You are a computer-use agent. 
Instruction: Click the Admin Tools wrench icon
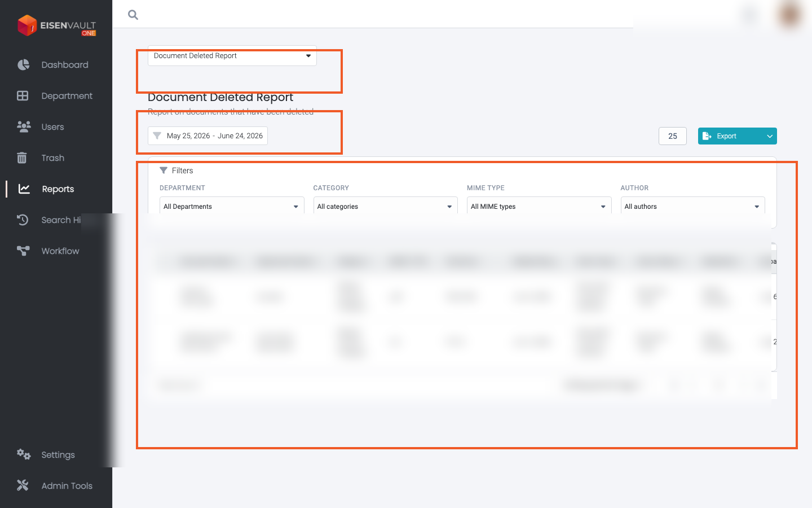point(23,485)
